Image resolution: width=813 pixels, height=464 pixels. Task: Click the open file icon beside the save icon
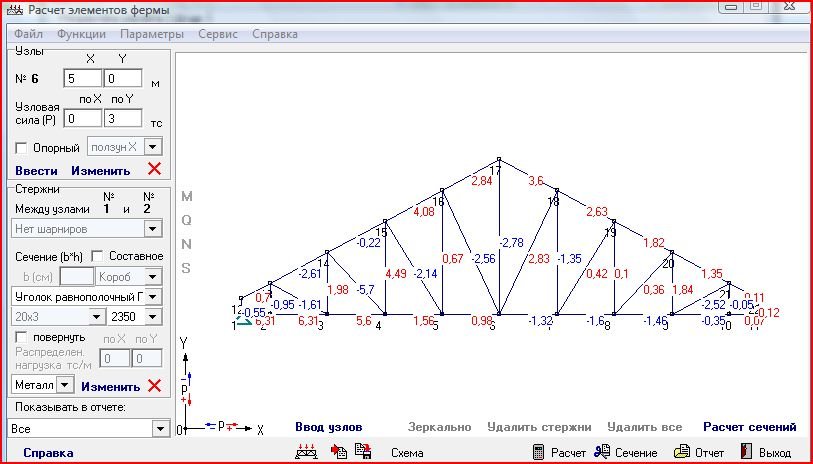click(340, 452)
